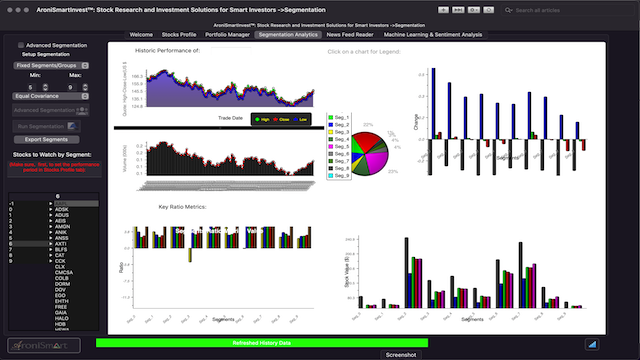
Task: Click the green High legend marker
Action: pyautogui.click(x=258, y=120)
